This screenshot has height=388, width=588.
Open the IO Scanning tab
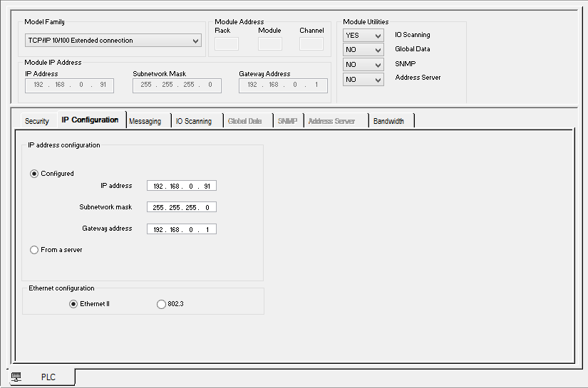pos(194,121)
